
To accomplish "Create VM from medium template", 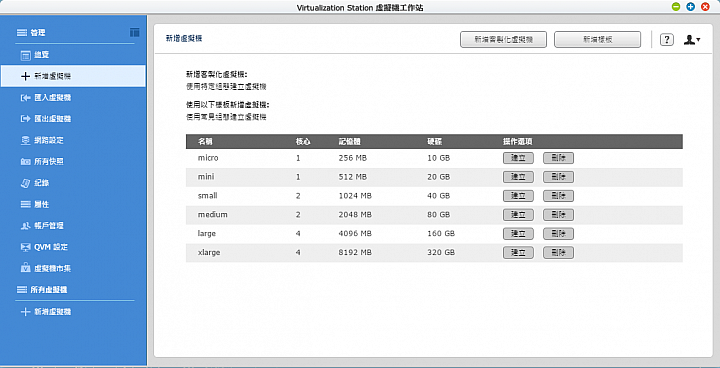I will click(x=518, y=215).
